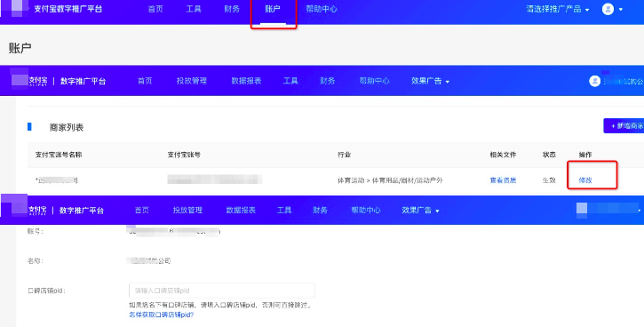Click the 支付宝账号 column header
This screenshot has height=327, width=644.
184,155
